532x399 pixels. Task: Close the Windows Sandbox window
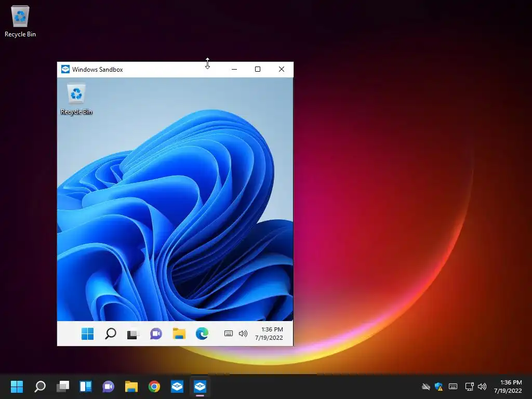click(x=281, y=69)
